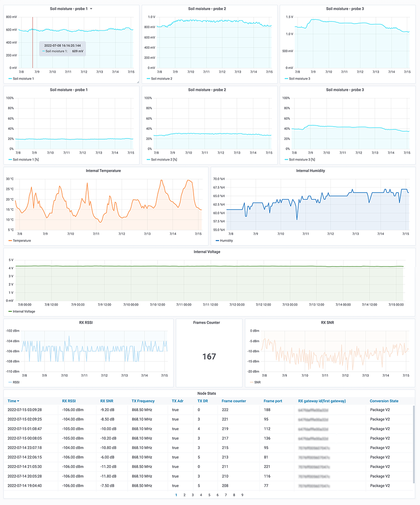
Task: Open the Internal Voltage panel title menu
Action: click(x=207, y=252)
